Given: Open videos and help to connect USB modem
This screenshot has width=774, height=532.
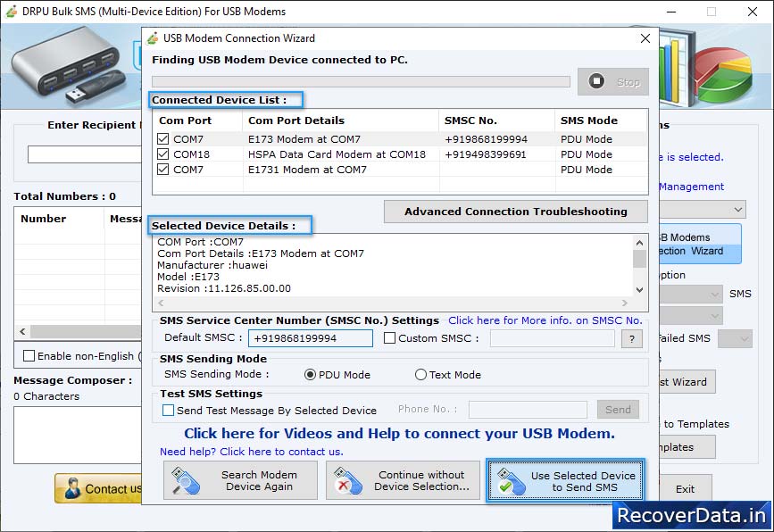Looking at the screenshot, I should tap(399, 433).
